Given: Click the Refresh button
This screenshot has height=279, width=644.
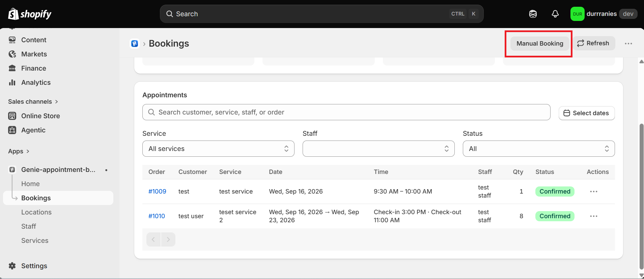Looking at the screenshot, I should click(594, 43).
